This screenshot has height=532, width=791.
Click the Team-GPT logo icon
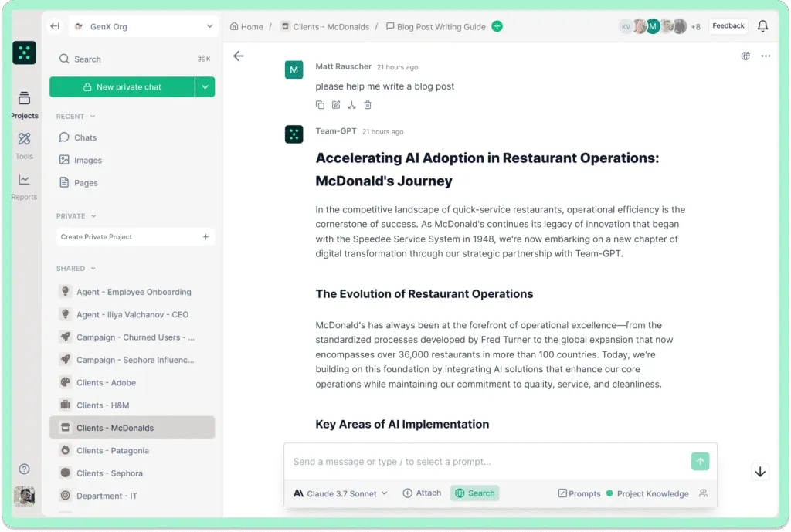pos(24,53)
